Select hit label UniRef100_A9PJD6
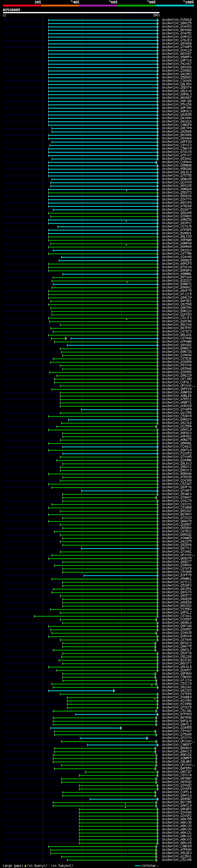Image resolution: width=197 pixels, height=868 pixels. (177, 101)
